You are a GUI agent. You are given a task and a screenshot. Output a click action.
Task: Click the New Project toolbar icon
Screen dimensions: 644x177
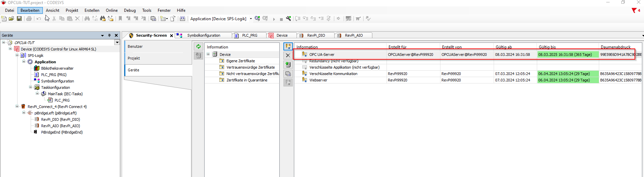pos(4,19)
